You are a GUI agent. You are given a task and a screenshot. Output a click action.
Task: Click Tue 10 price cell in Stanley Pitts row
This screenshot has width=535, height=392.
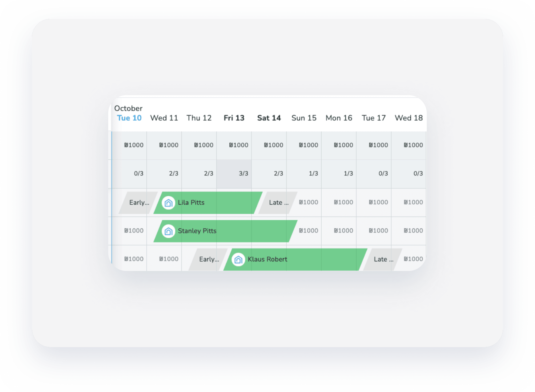click(134, 231)
